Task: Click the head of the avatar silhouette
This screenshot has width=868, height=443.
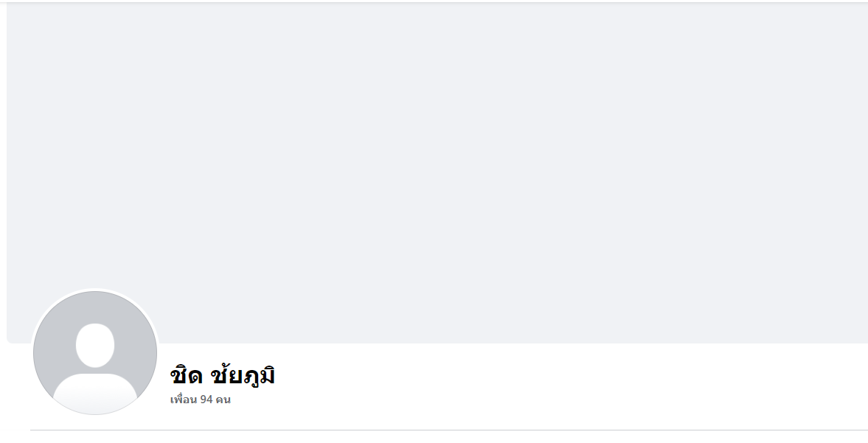Action: pos(95,345)
